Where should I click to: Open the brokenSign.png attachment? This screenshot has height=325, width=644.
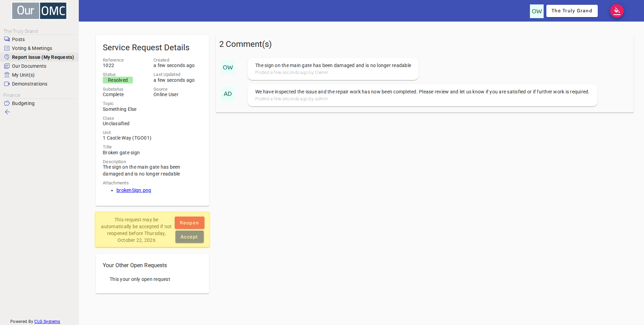[x=134, y=190]
